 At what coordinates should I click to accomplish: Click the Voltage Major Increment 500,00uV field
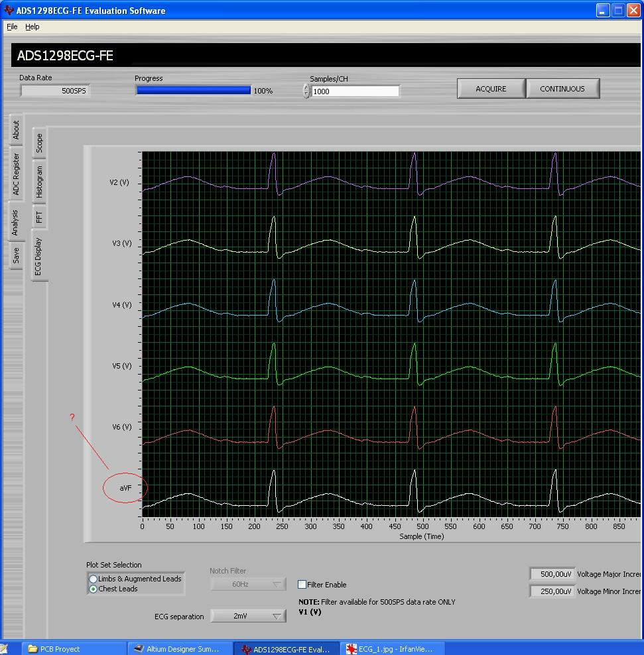pyautogui.click(x=552, y=574)
